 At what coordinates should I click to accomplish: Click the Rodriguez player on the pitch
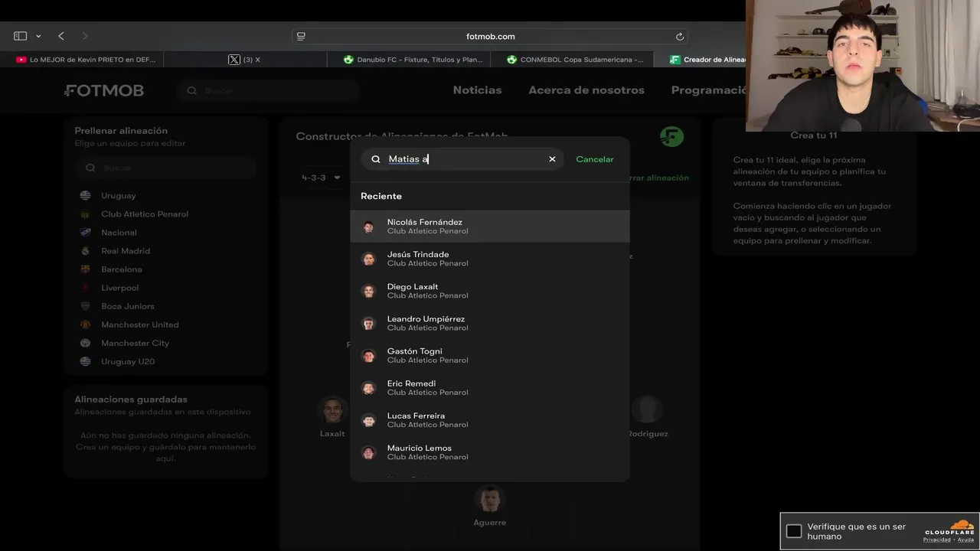point(648,416)
